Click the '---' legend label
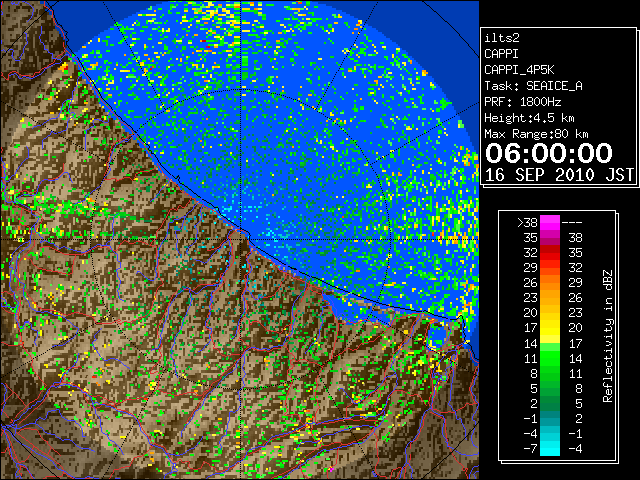 pos(572,222)
